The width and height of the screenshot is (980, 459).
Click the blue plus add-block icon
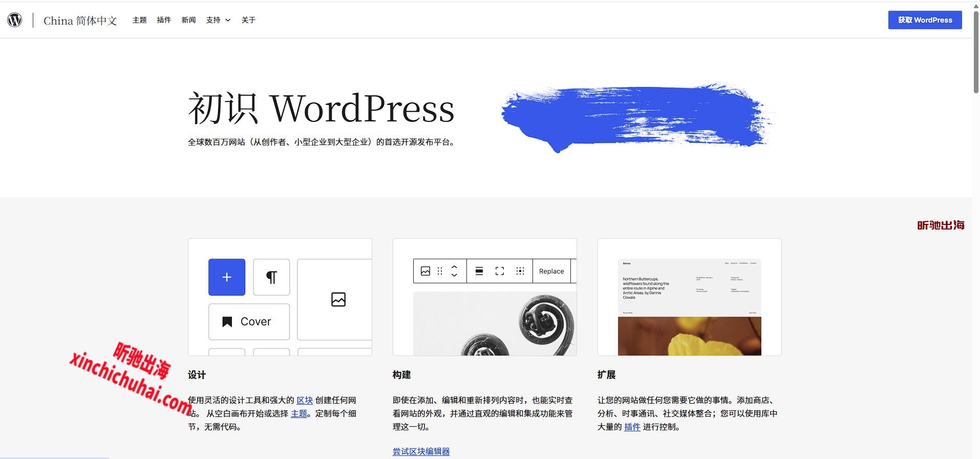pos(227,277)
